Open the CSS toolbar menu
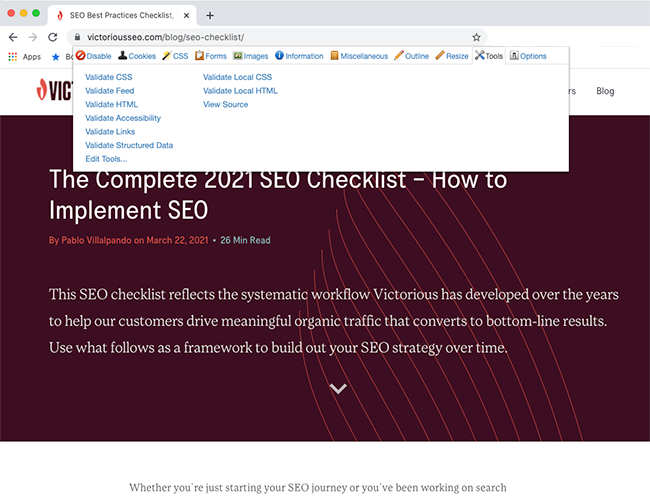650x500 pixels. point(175,56)
